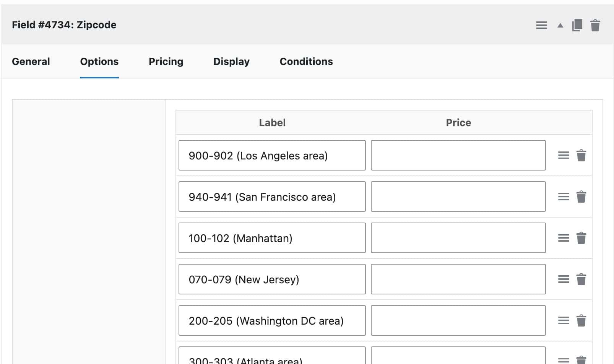Screen dimensions: 614x364
Task: Click the 'Field #4734: Zipcode' title
Action: tap(64, 25)
